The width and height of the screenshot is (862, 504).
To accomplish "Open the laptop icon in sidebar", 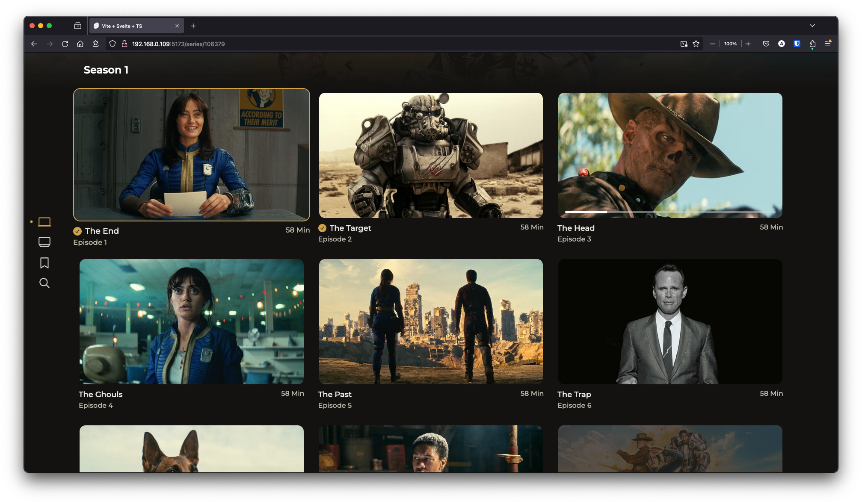I will (44, 222).
